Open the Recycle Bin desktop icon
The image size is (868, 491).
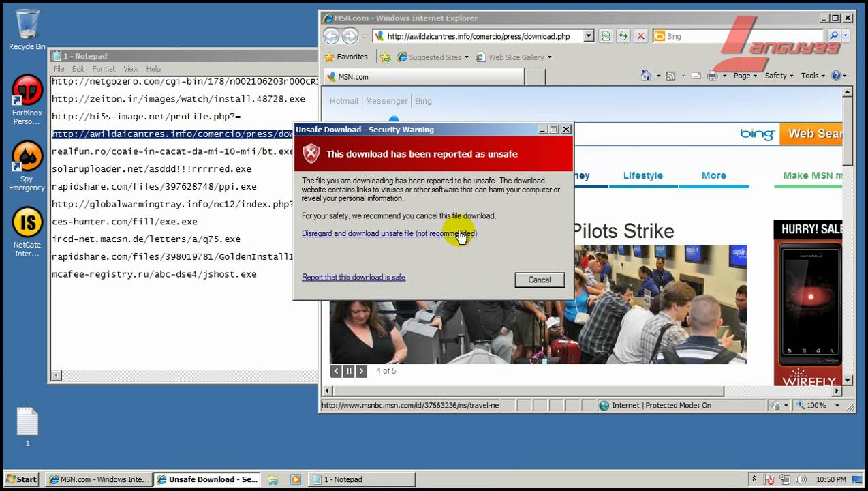pos(27,30)
